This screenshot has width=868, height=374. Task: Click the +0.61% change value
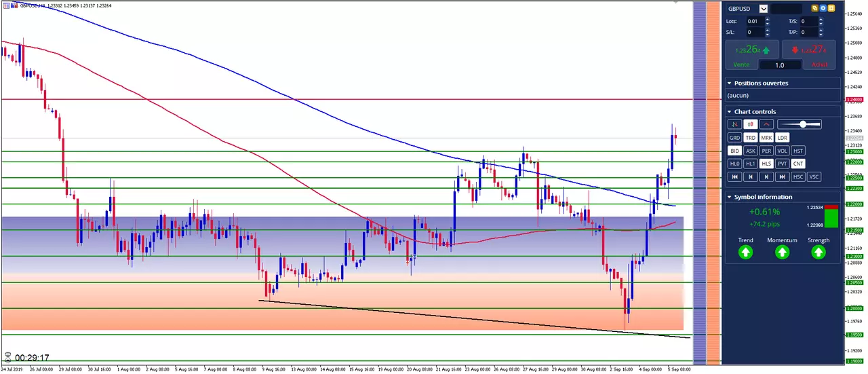(x=764, y=212)
